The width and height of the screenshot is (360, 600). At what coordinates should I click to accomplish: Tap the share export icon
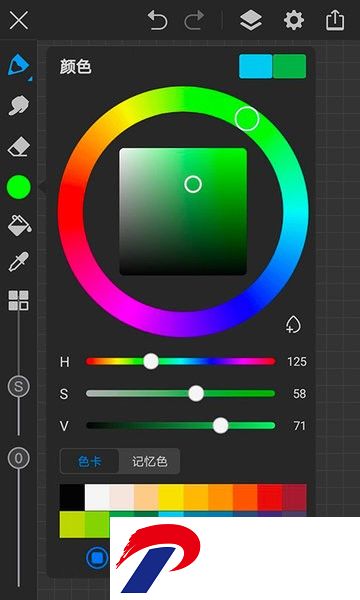[335, 20]
